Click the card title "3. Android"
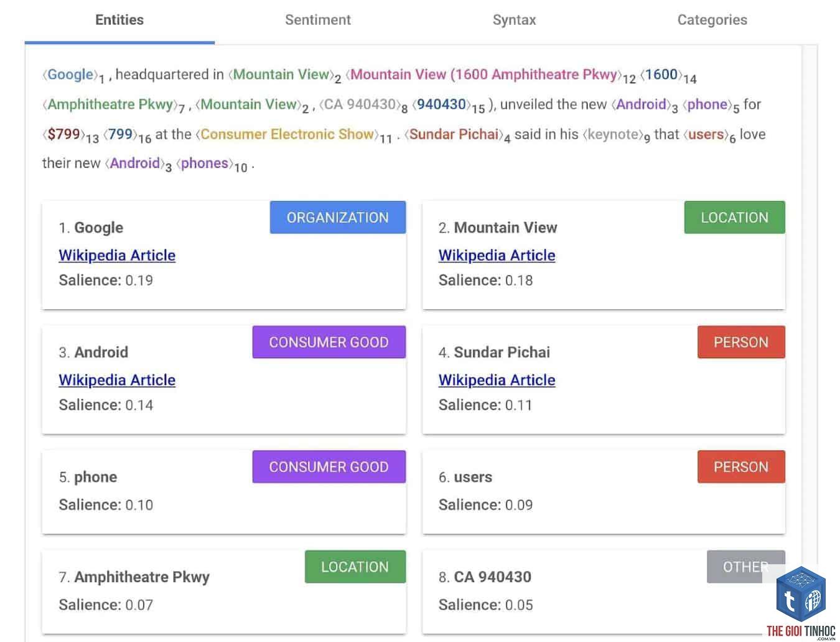 (93, 352)
